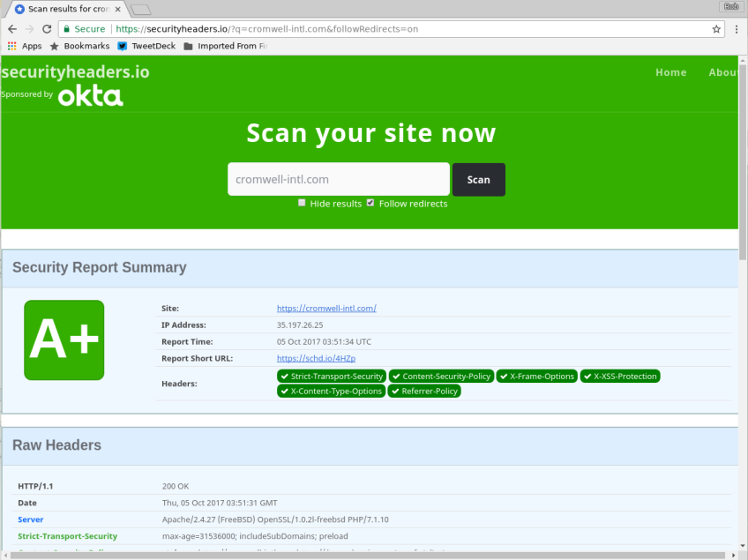Click the X-XSS-Protection header badge
The width and height of the screenshot is (748, 560).
click(620, 377)
